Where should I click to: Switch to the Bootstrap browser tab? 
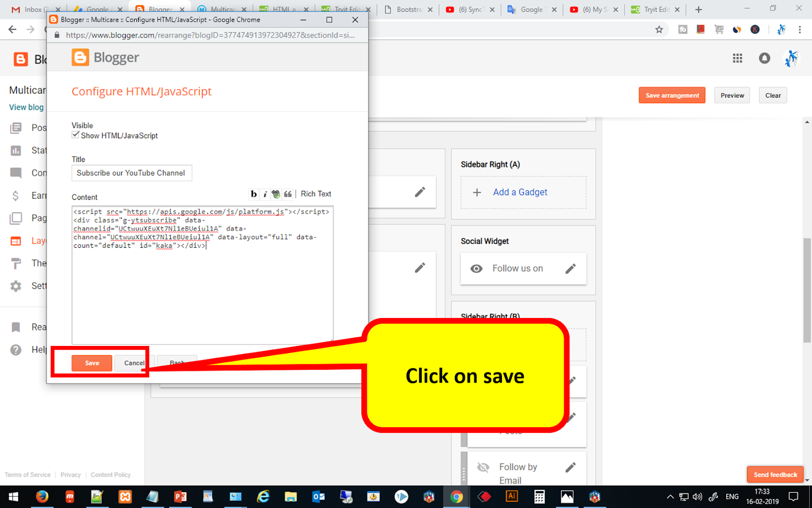[409, 10]
